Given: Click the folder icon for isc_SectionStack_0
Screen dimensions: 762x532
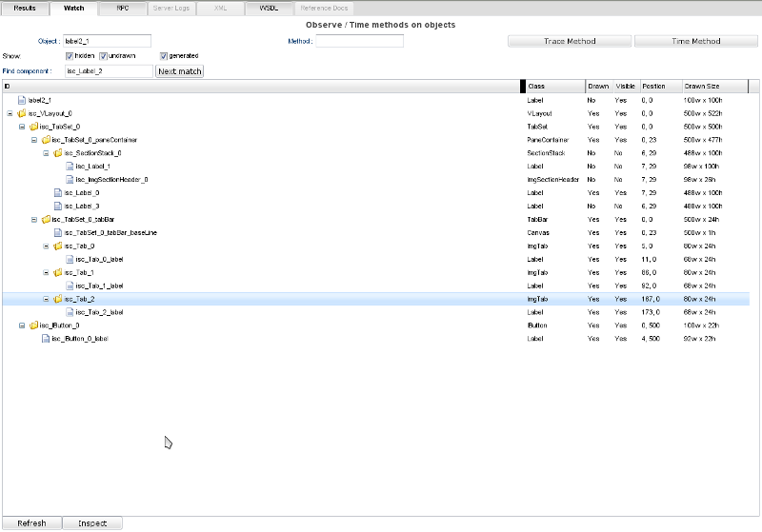Looking at the screenshot, I should [x=57, y=153].
